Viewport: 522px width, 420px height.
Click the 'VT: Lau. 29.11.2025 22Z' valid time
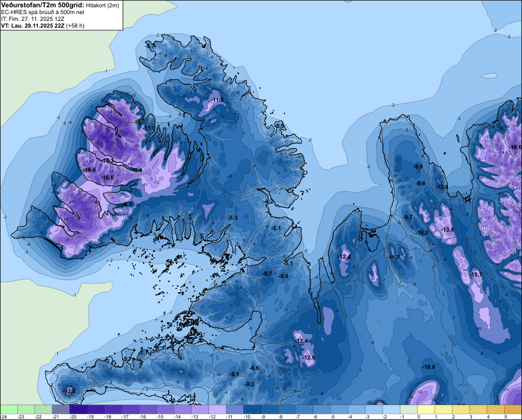pos(33,26)
